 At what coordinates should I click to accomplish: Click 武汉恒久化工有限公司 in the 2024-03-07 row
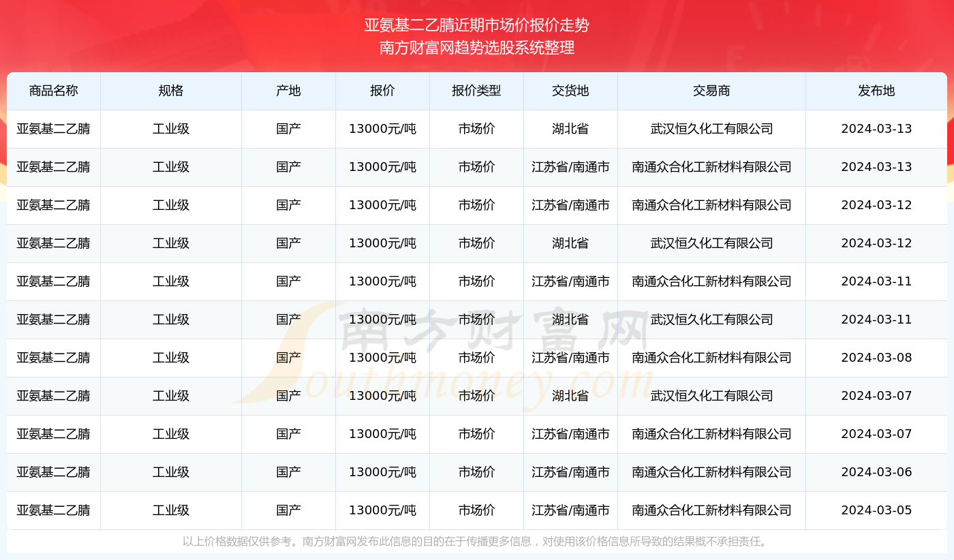click(711, 396)
